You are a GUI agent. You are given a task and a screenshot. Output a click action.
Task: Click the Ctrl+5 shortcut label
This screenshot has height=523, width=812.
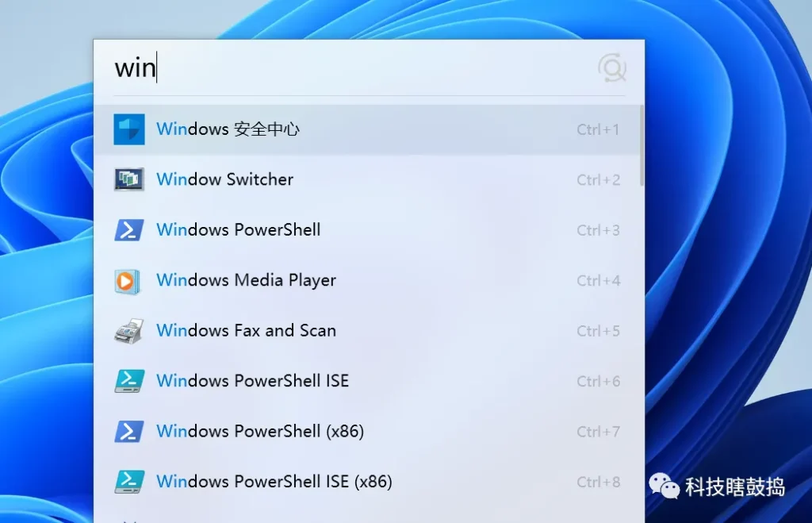tap(598, 330)
